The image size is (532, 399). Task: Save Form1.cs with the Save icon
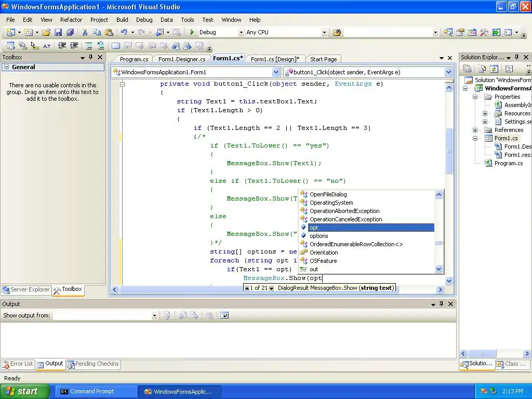58,32
